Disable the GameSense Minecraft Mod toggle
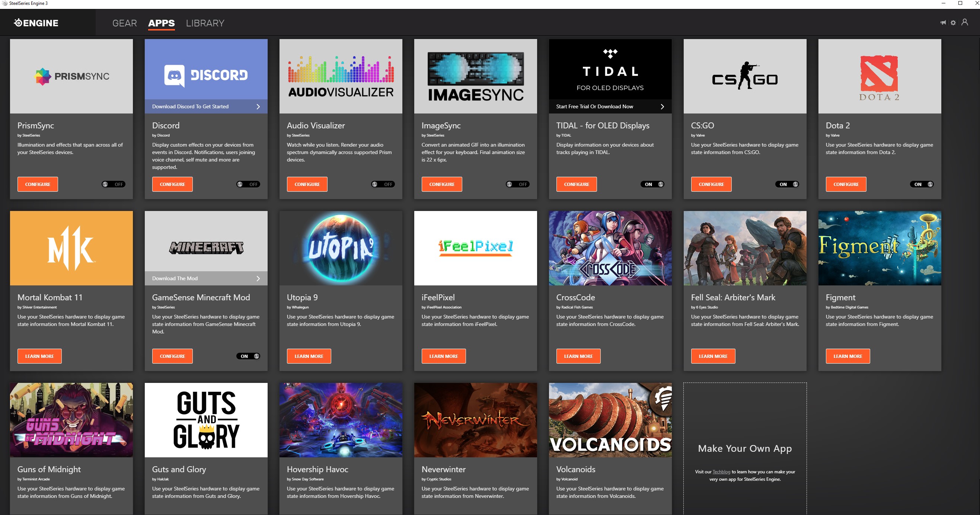The width and height of the screenshot is (980, 515). (248, 356)
